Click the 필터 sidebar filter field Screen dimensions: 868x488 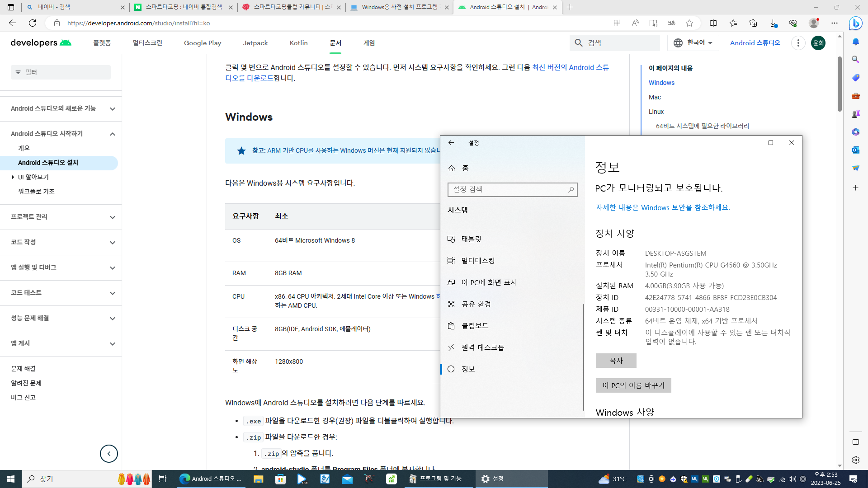(61, 72)
